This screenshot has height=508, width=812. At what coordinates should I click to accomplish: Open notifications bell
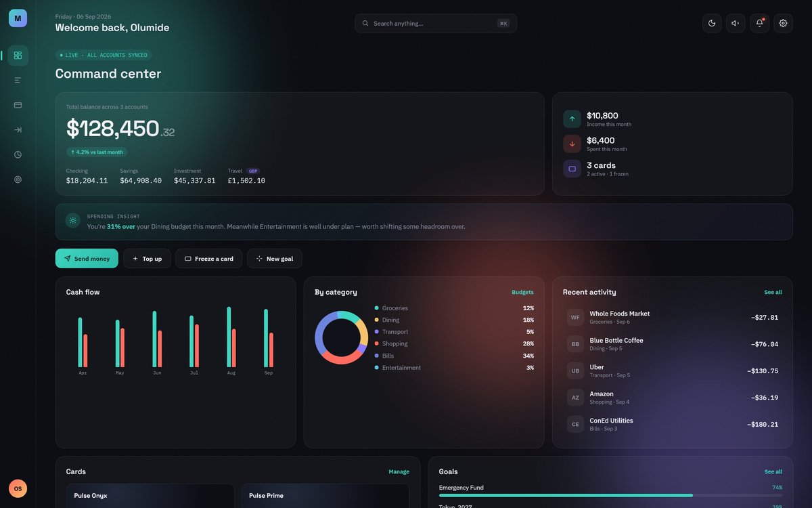tap(759, 23)
